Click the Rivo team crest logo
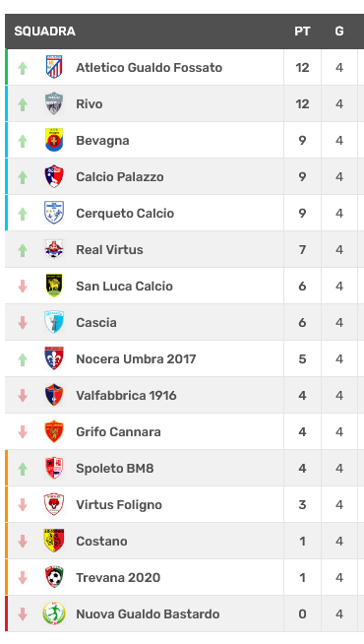This screenshot has height=644, width=364. (x=54, y=103)
